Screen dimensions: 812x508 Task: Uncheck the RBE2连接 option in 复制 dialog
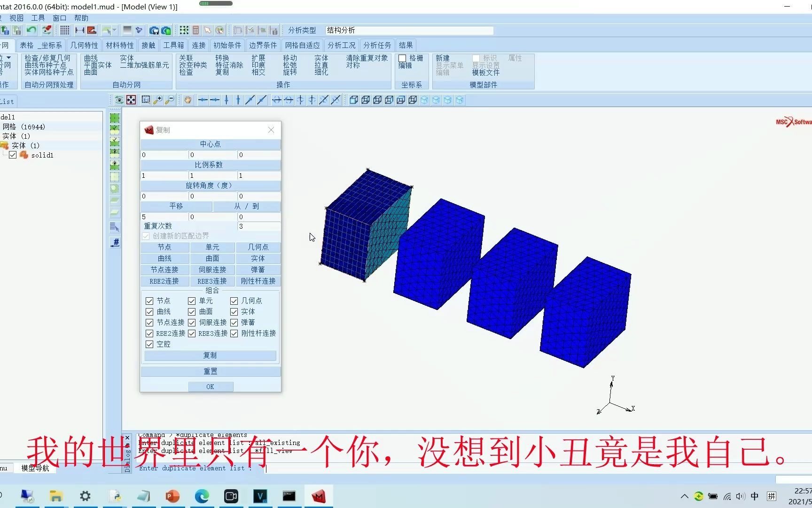[149, 333]
